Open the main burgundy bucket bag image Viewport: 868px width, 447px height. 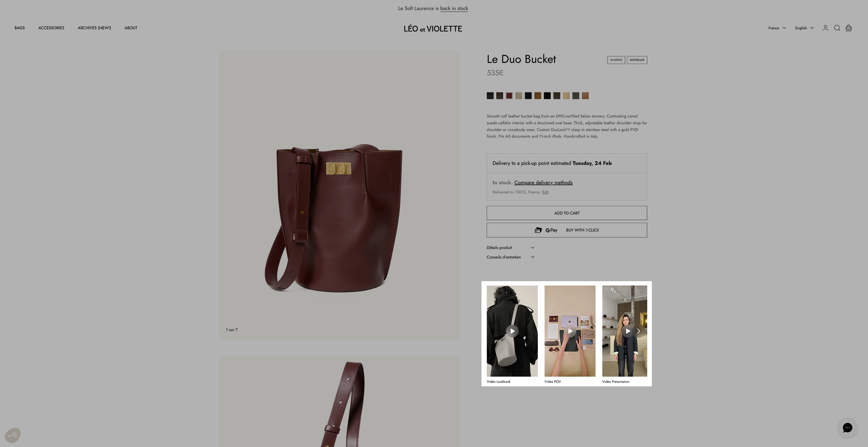pyautogui.click(x=339, y=195)
